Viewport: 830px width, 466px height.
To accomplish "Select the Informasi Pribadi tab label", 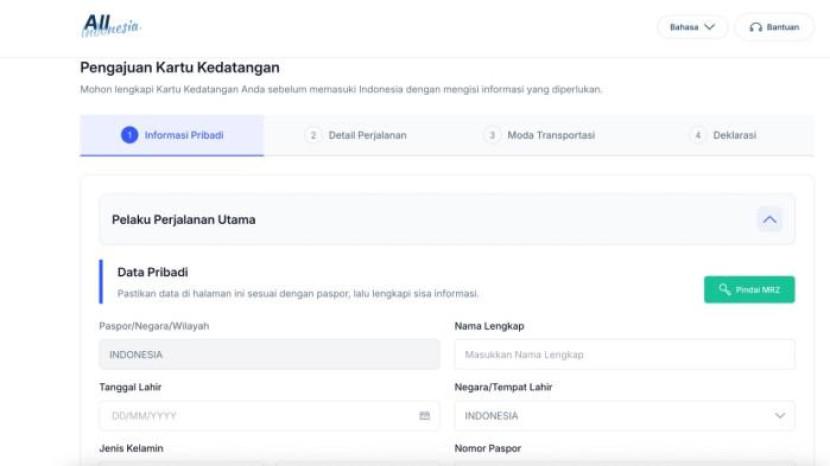I will coord(184,136).
